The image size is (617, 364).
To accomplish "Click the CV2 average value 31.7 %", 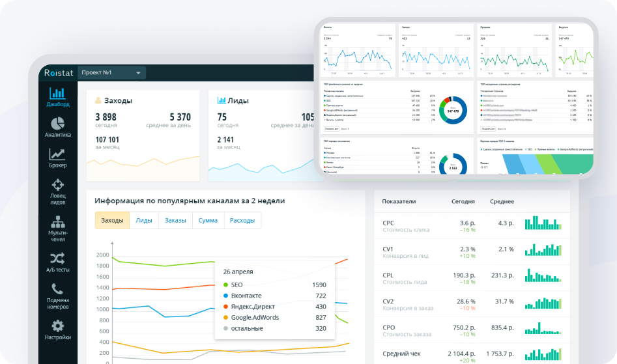I will (504, 301).
